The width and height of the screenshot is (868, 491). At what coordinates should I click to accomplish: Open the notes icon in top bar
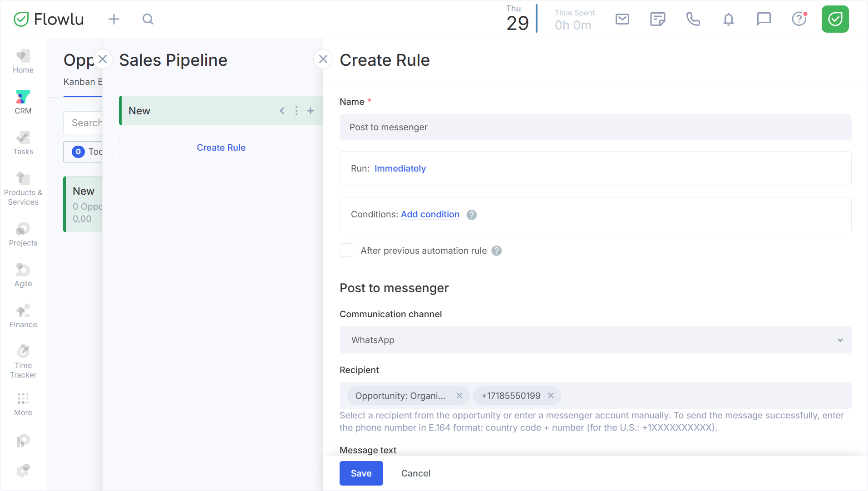(x=657, y=19)
